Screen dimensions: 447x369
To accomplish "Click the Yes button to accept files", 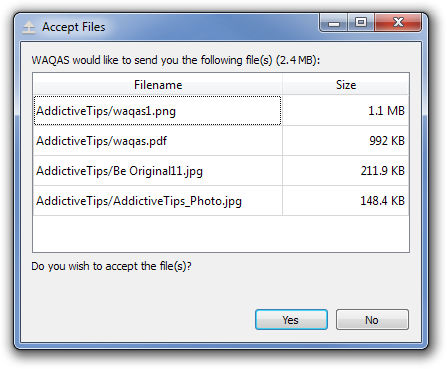I will click(x=291, y=319).
